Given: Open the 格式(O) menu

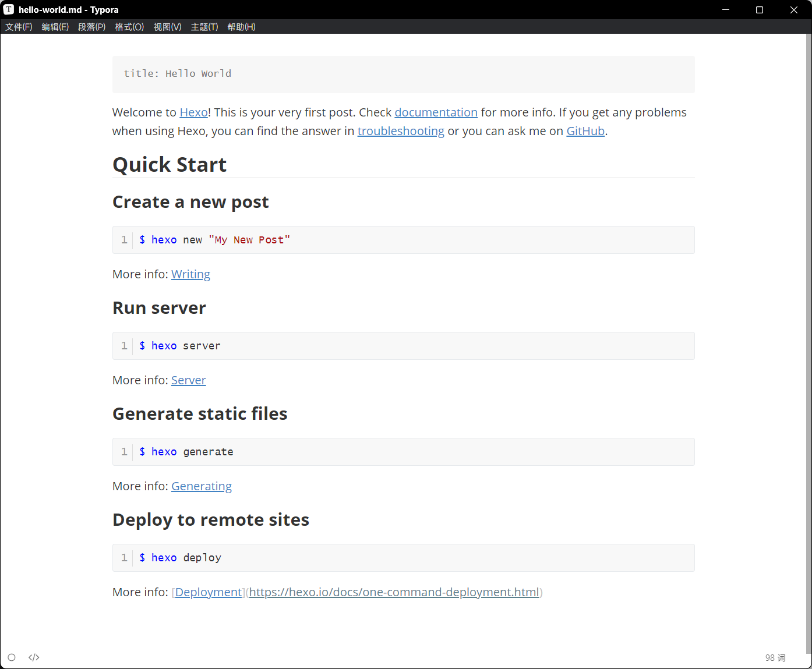Looking at the screenshot, I should tap(129, 27).
